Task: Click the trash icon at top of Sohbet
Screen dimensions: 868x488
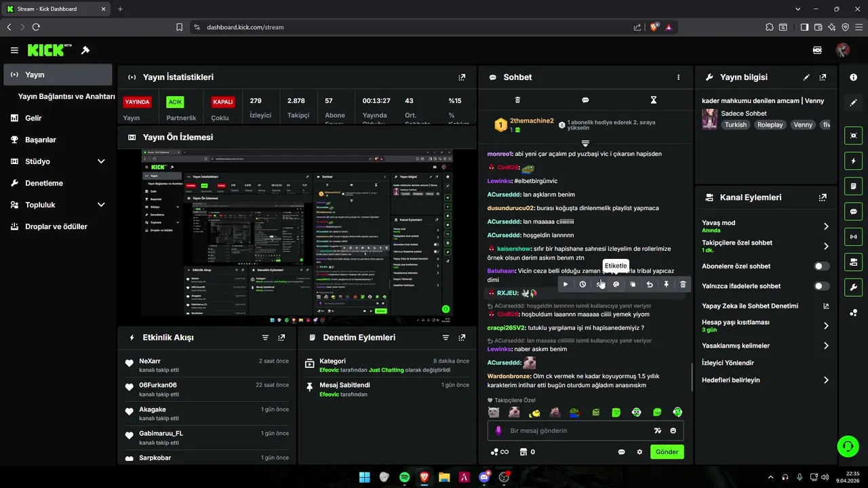Action: coord(517,100)
